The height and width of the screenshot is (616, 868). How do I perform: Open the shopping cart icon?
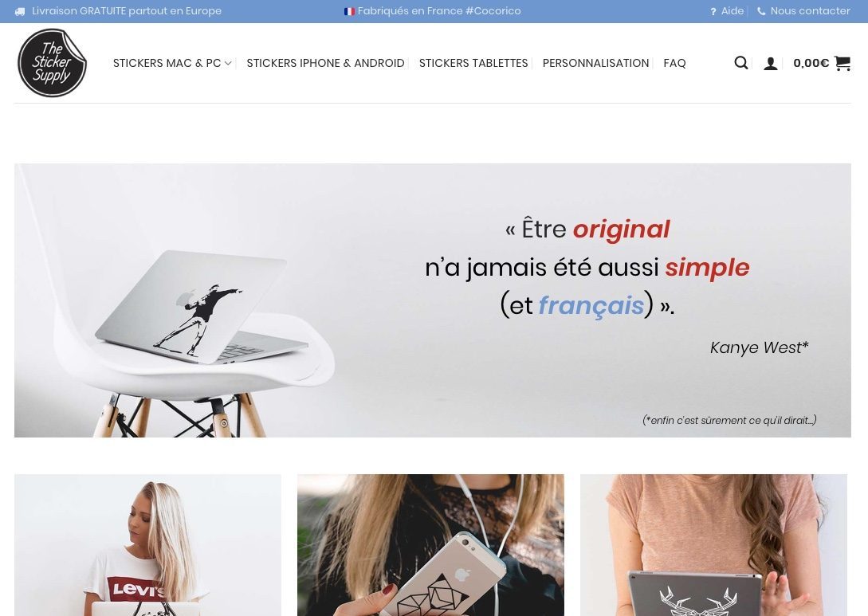842,63
